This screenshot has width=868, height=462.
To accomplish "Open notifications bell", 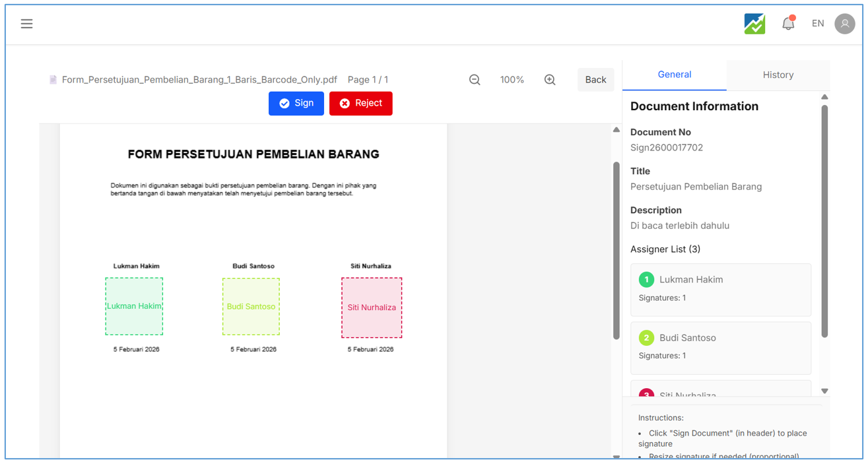I will (x=788, y=24).
